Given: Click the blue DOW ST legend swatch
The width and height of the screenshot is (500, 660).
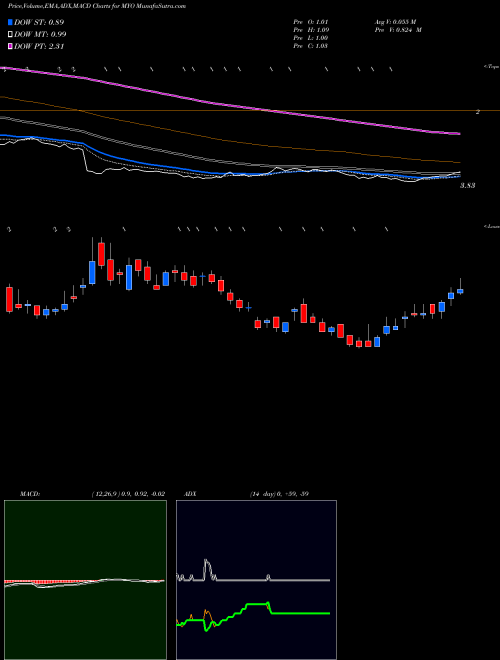Looking at the screenshot, I should (11, 22).
